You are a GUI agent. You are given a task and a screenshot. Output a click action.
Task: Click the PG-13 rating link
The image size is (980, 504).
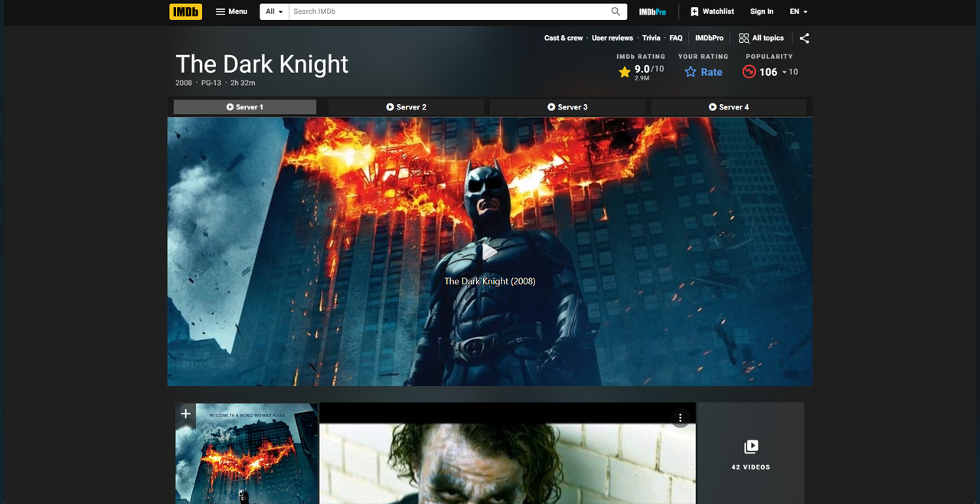tap(211, 83)
